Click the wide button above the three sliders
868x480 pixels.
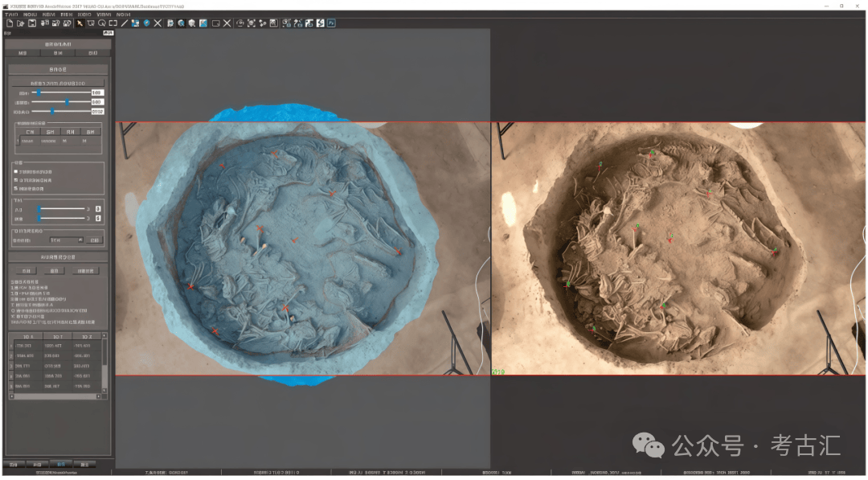pos(57,83)
